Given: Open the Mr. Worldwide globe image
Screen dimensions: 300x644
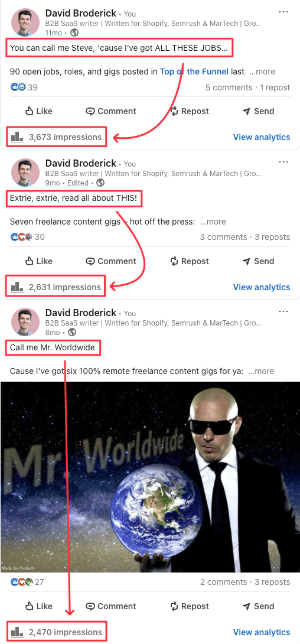Looking at the screenshot, I should [150, 477].
